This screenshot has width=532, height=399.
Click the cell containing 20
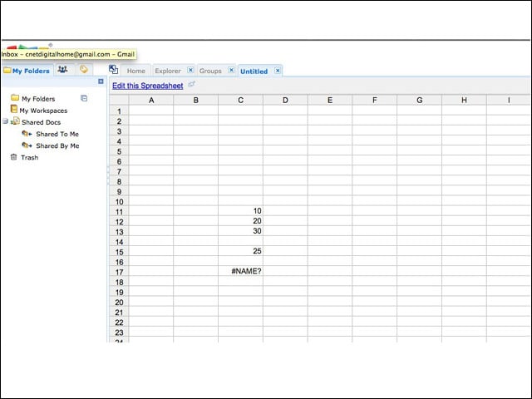240,221
